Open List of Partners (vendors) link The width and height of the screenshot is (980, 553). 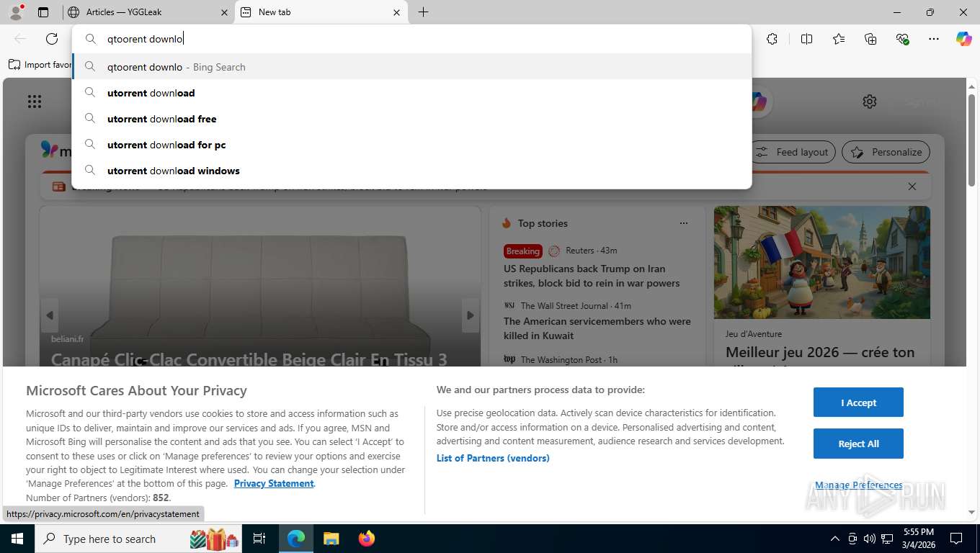click(493, 458)
